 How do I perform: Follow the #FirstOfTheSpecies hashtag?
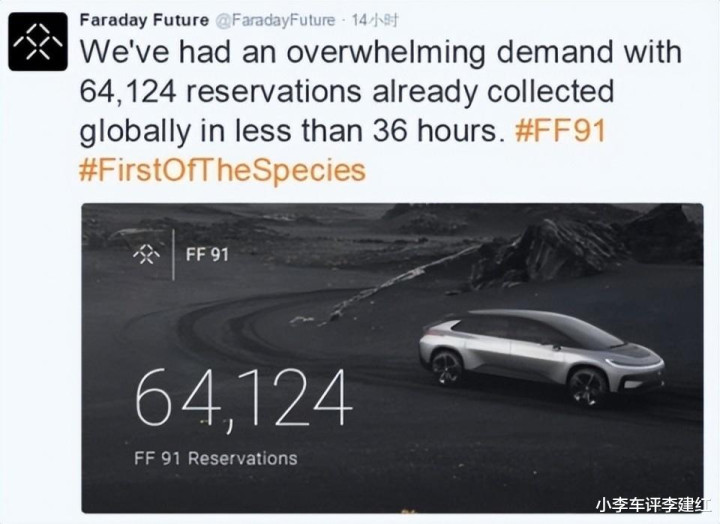223,170
